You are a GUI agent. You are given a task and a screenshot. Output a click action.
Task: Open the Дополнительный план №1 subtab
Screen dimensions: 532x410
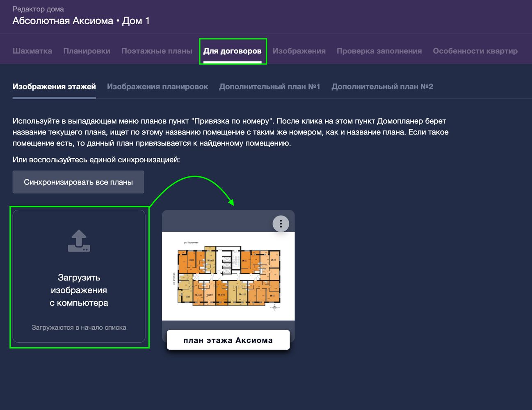tap(269, 87)
